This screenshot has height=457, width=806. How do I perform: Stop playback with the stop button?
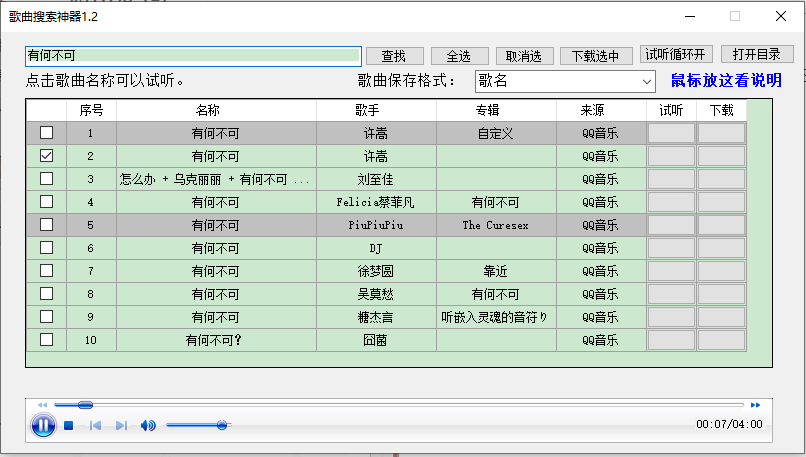(69, 425)
